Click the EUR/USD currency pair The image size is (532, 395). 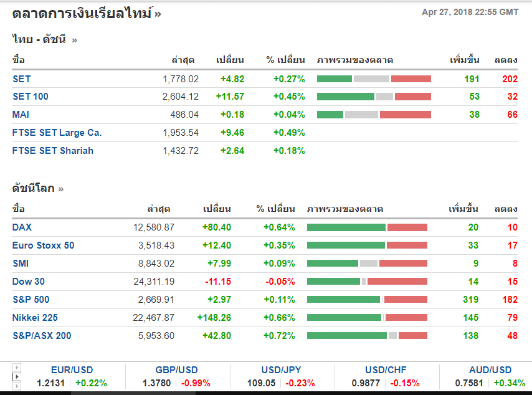(72, 370)
